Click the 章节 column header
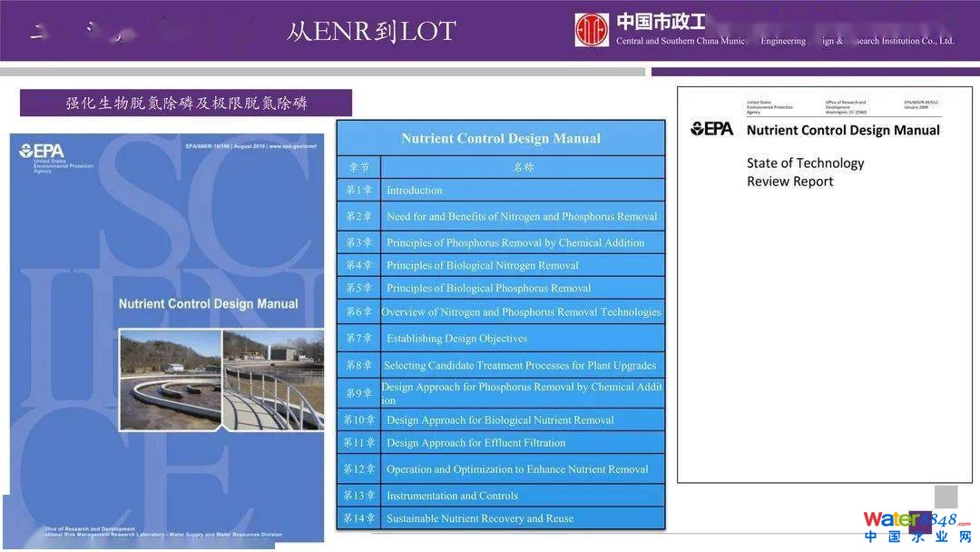This screenshot has width=980, height=552. [x=358, y=167]
